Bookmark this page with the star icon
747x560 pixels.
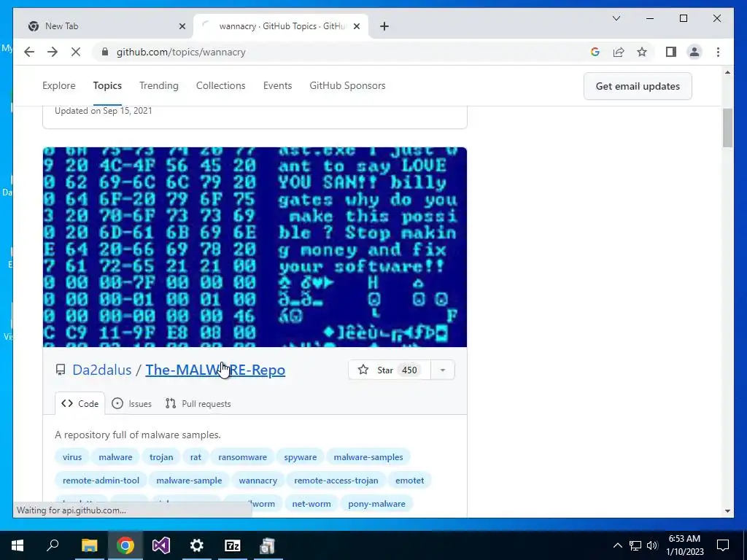(642, 52)
